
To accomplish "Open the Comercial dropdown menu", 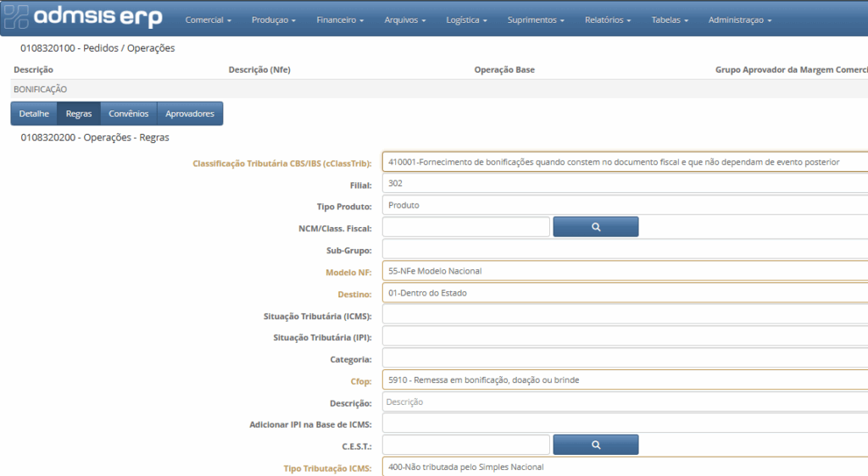I will point(209,19).
